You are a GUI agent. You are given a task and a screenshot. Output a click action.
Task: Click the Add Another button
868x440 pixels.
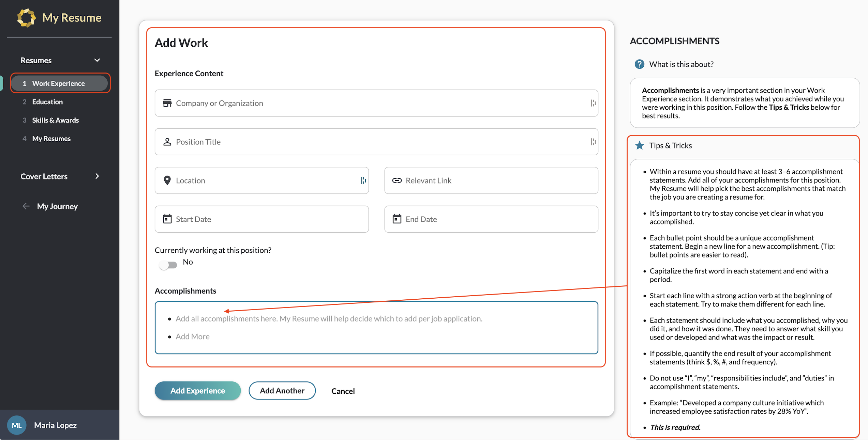pos(282,391)
